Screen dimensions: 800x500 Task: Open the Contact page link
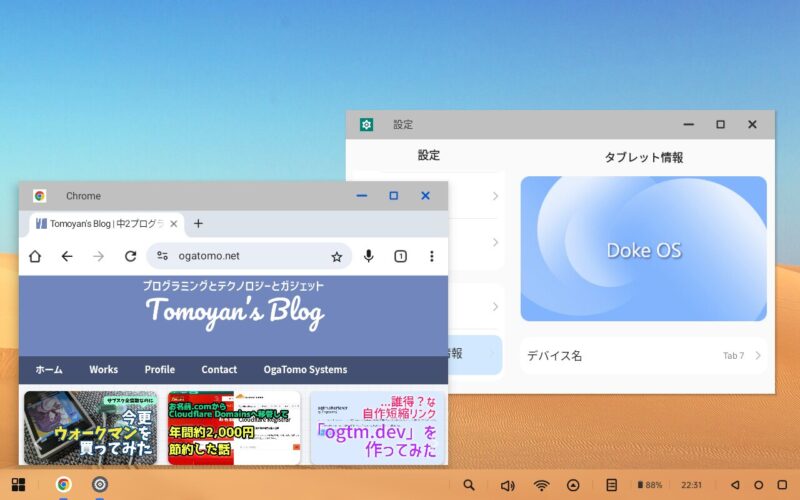[x=219, y=369]
